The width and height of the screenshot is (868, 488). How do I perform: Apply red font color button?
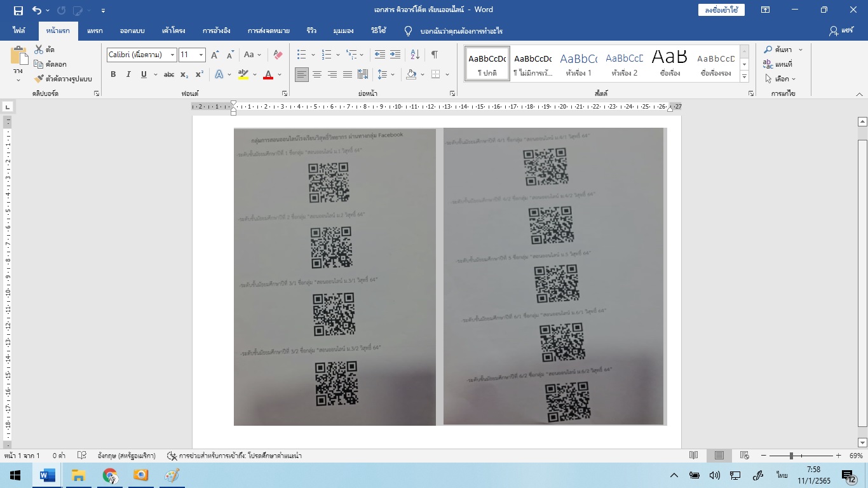(x=268, y=74)
